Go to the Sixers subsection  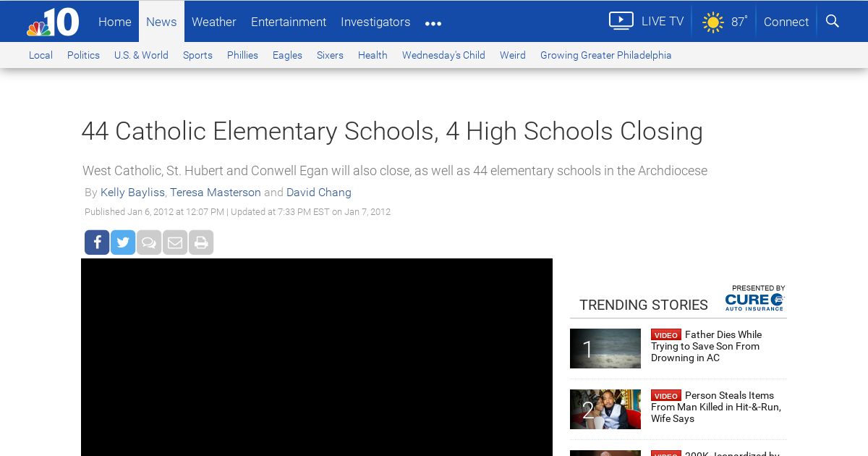coord(330,55)
